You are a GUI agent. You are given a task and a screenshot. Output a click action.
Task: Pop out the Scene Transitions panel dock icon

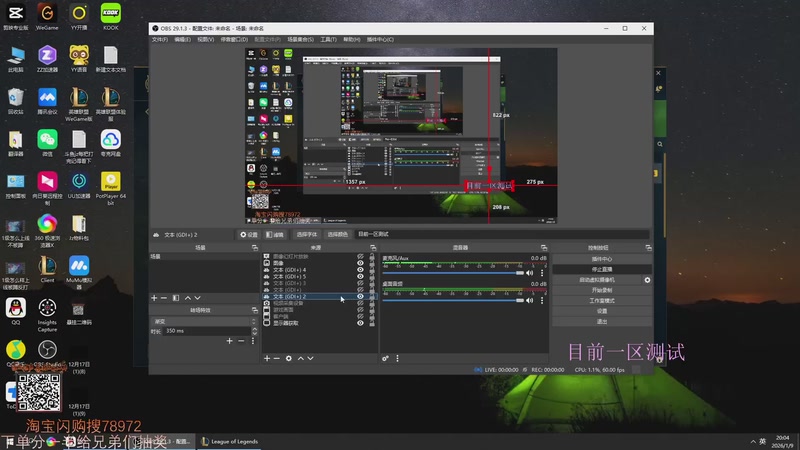[255, 310]
